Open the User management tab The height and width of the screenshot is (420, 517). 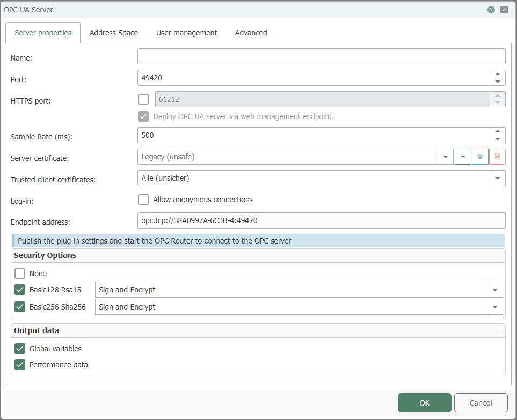pyautogui.click(x=186, y=33)
